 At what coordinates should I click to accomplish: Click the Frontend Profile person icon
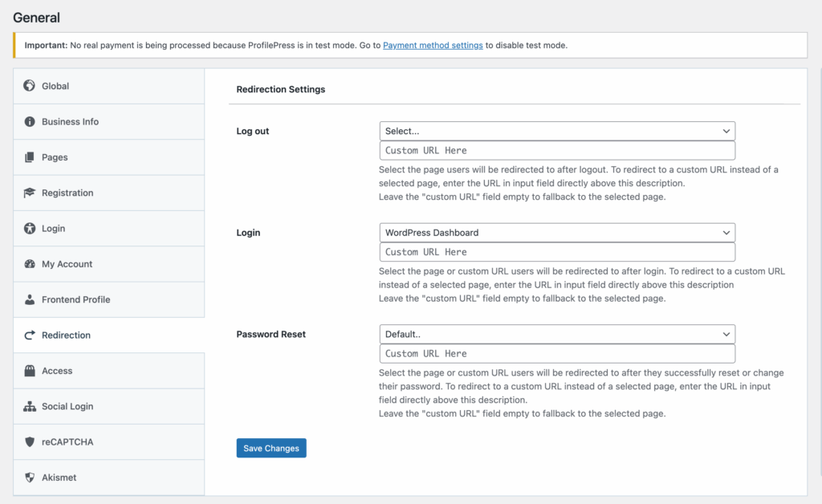pos(28,299)
